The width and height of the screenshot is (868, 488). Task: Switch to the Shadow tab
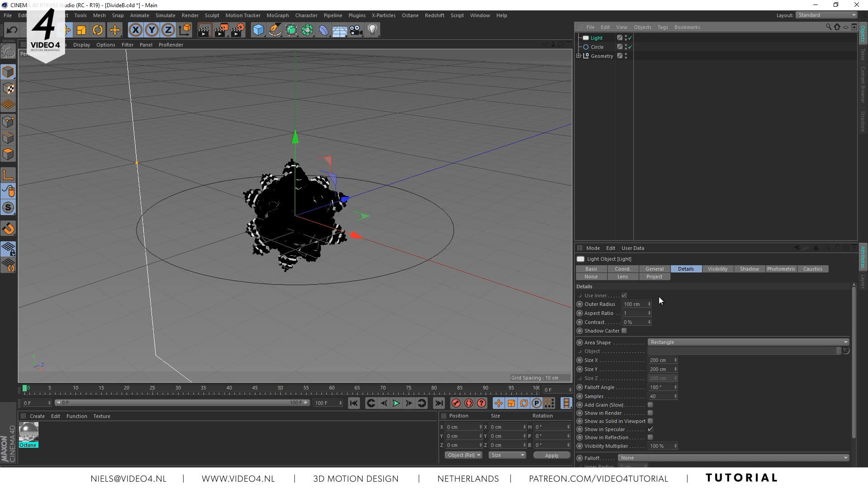(749, 269)
